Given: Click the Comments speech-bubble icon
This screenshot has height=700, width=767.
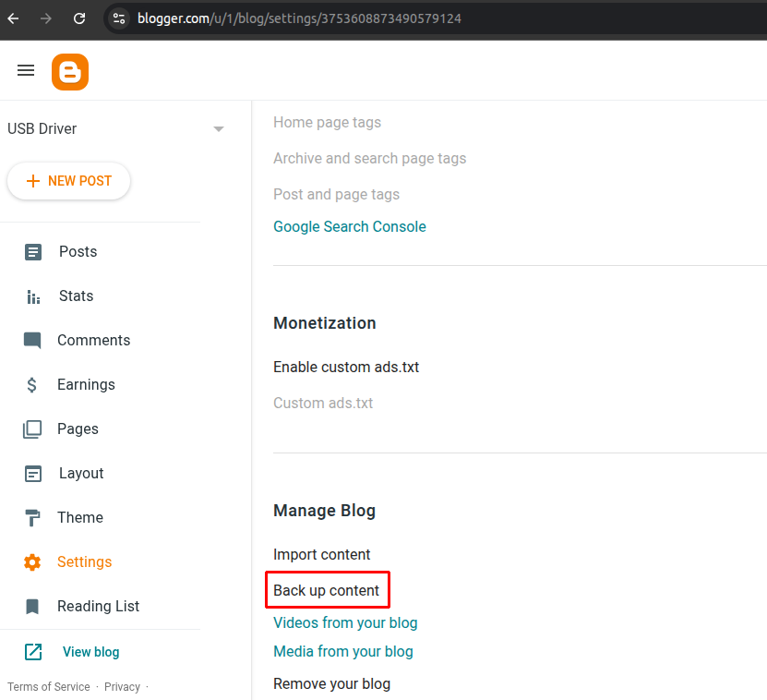Looking at the screenshot, I should [32, 340].
